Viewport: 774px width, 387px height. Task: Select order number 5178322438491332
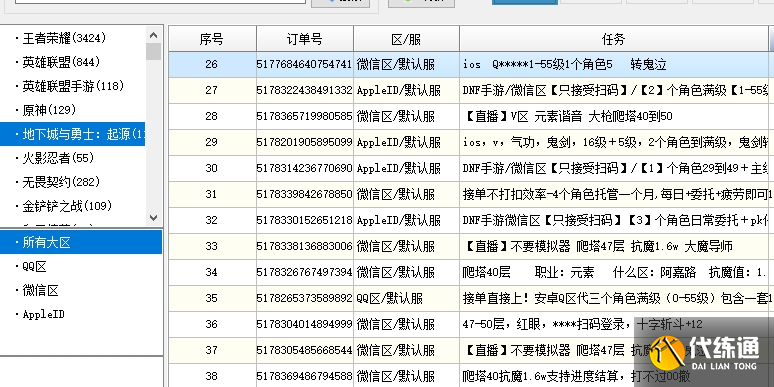point(305,90)
